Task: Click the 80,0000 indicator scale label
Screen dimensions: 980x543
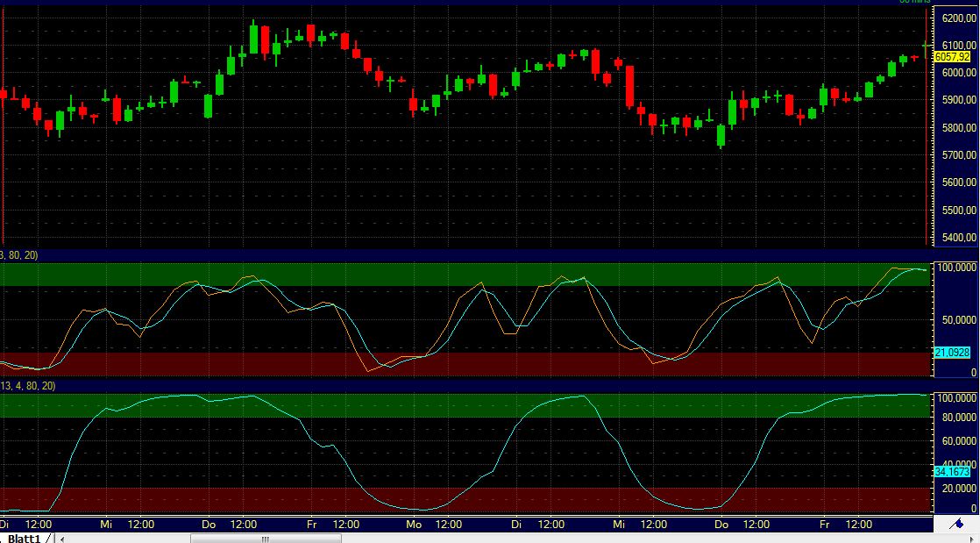Action: [x=958, y=418]
